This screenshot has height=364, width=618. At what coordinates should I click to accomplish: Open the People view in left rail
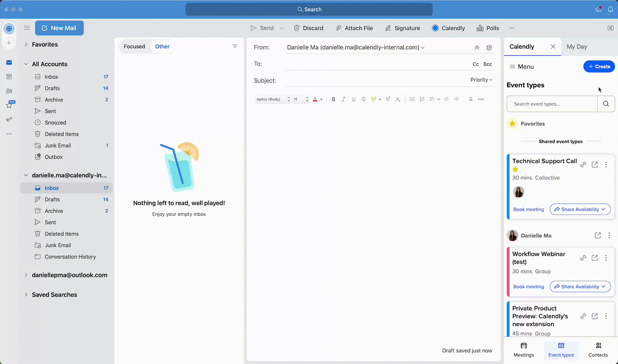coord(9,91)
